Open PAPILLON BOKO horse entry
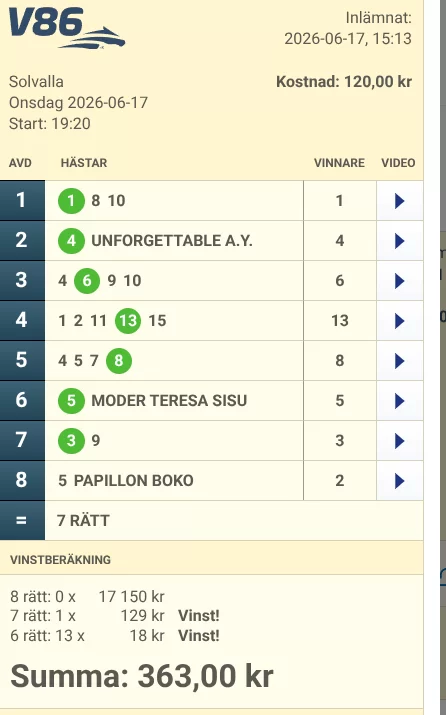 (134, 481)
